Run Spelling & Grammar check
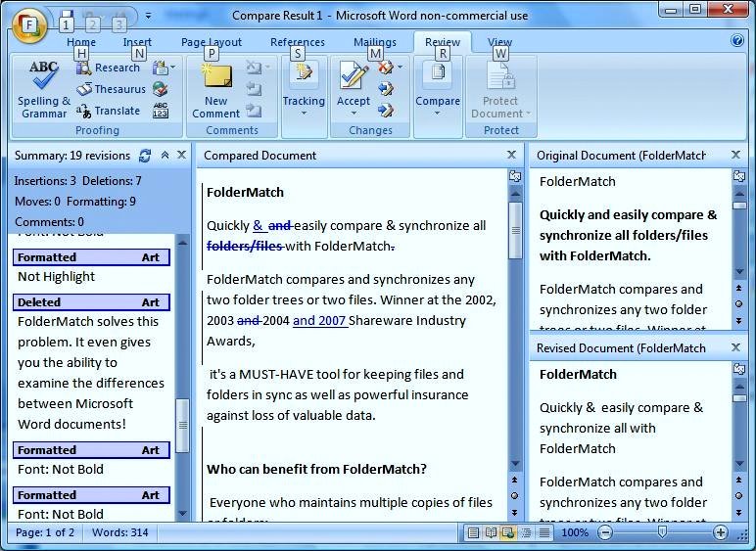This screenshot has height=551, width=756. coord(44,90)
